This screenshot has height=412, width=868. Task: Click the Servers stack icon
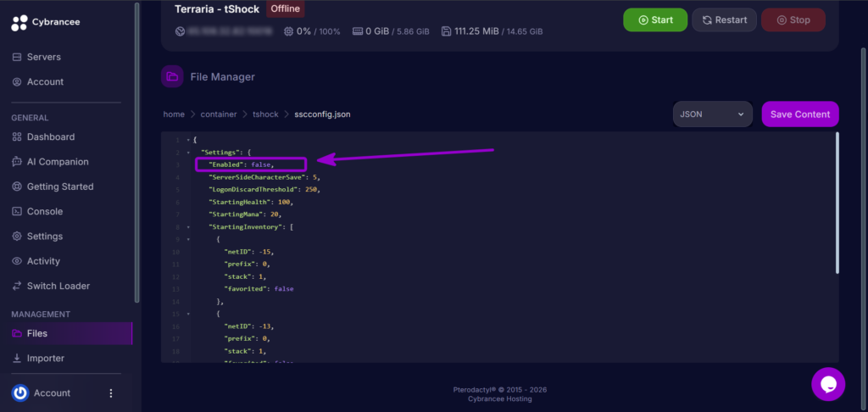pos(17,57)
